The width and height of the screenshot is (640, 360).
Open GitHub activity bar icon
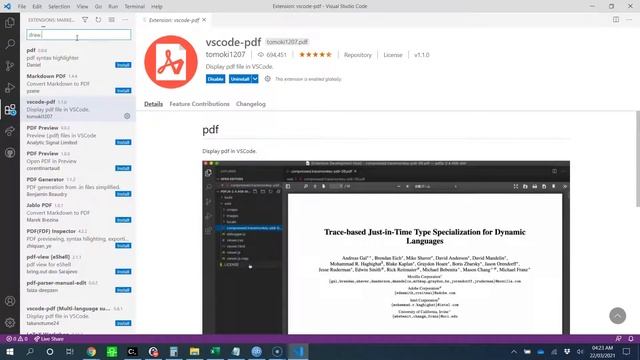pos(10,153)
